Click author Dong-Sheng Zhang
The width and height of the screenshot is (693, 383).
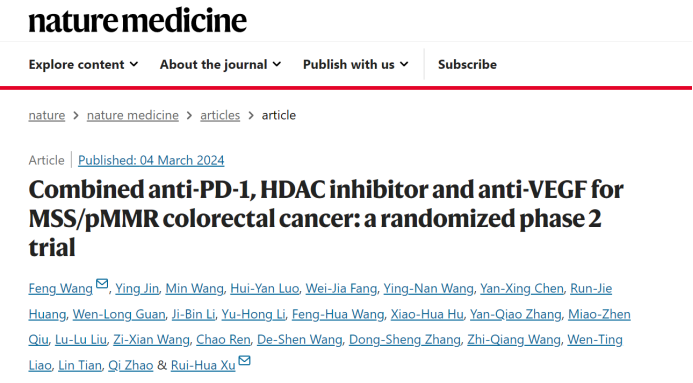point(405,340)
